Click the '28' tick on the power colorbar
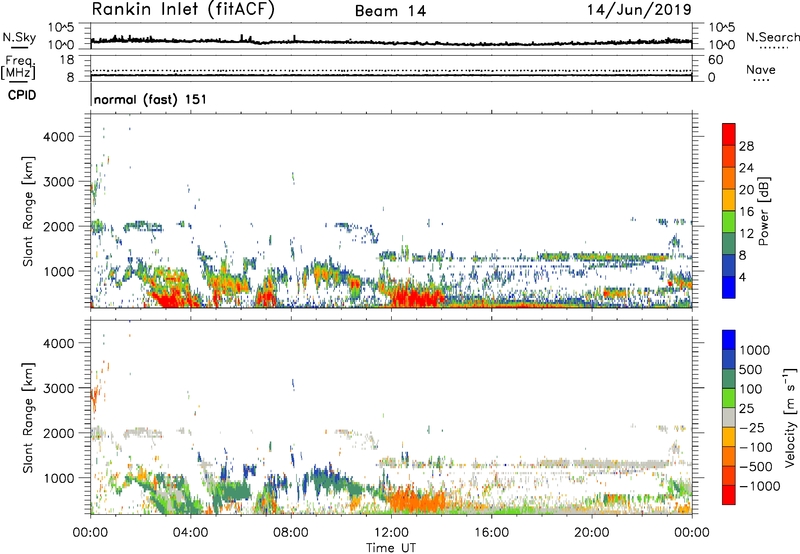 [746, 146]
